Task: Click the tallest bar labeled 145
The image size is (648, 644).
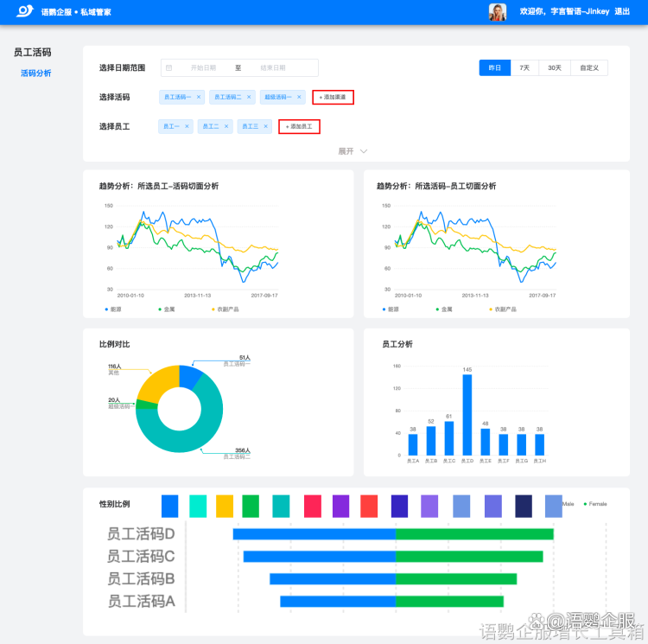Action: (x=467, y=415)
